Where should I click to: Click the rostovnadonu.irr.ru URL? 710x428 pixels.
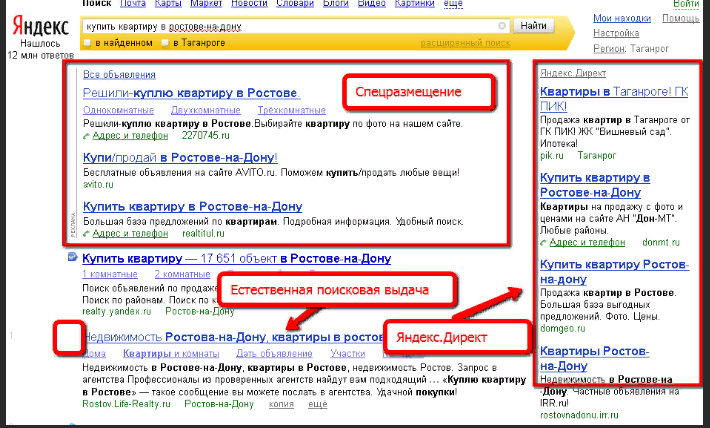pos(579,415)
